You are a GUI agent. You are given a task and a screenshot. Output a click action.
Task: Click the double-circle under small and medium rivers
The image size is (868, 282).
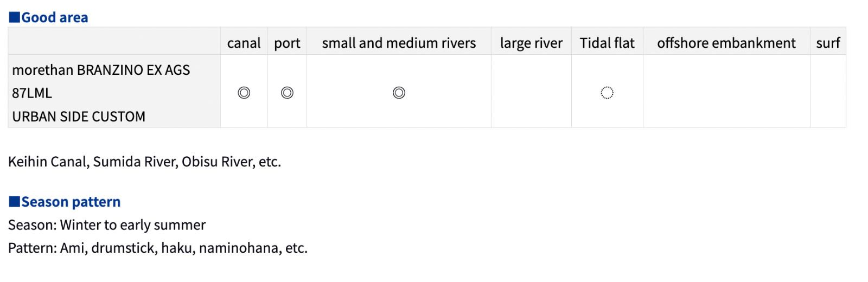pos(399,93)
